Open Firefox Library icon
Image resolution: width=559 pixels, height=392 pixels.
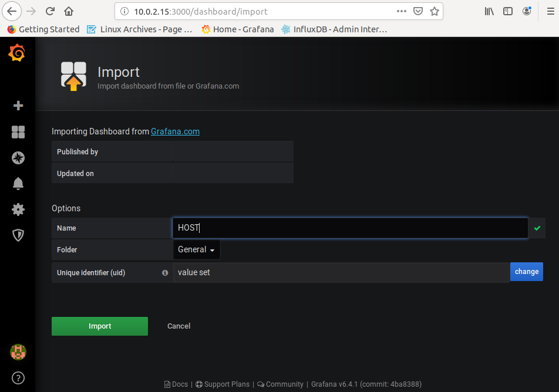[489, 11]
